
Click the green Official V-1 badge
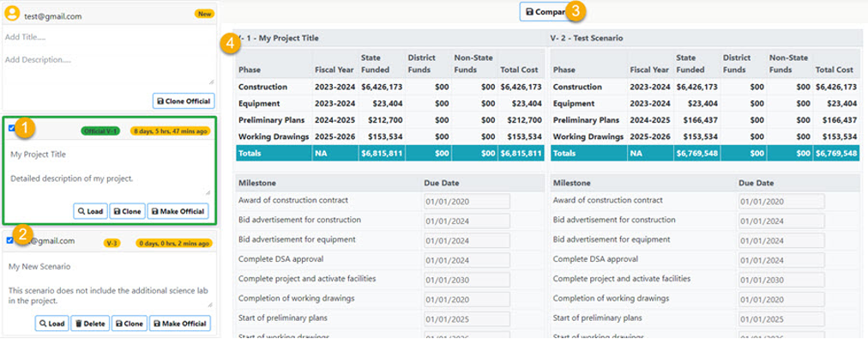pos(100,131)
